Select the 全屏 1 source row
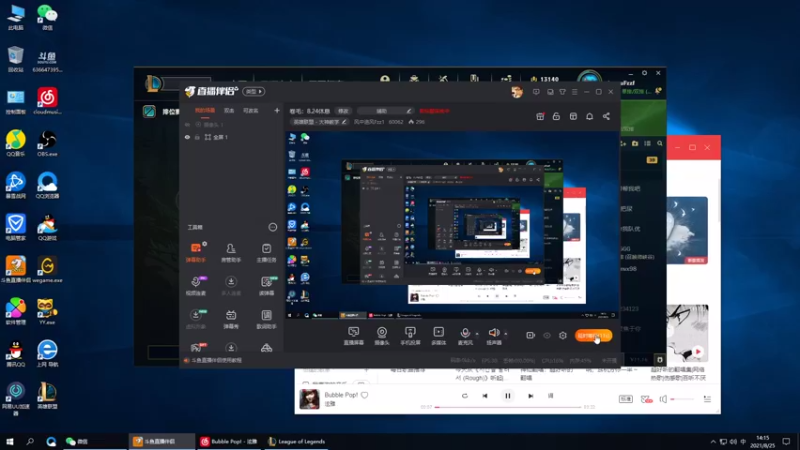 click(x=232, y=137)
